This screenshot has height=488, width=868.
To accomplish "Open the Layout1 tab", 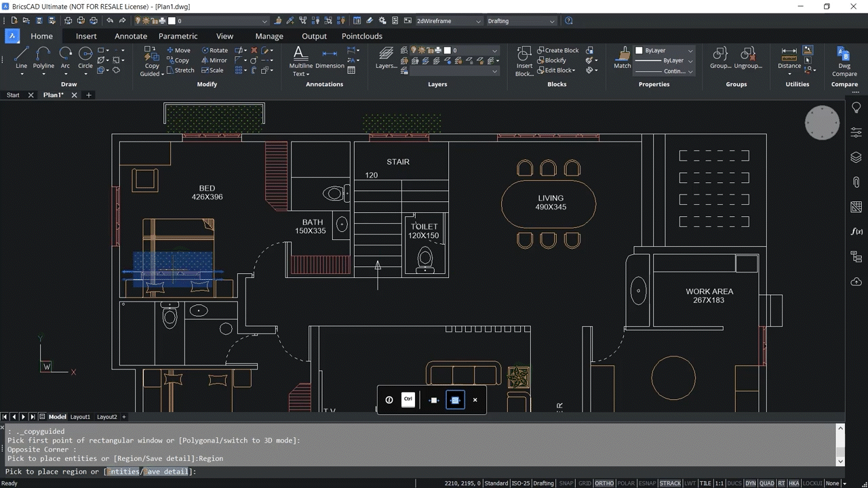I will point(80,417).
